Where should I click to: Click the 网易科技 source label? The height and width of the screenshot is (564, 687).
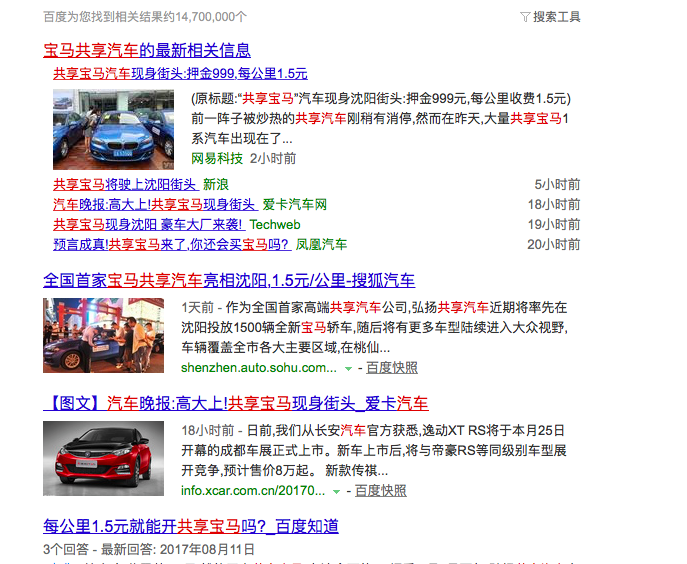coord(217,158)
